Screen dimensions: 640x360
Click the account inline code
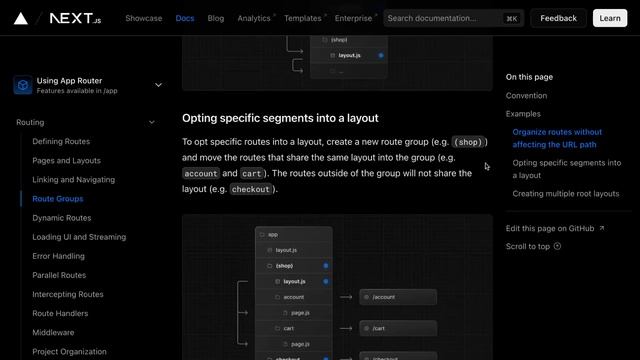201,173
